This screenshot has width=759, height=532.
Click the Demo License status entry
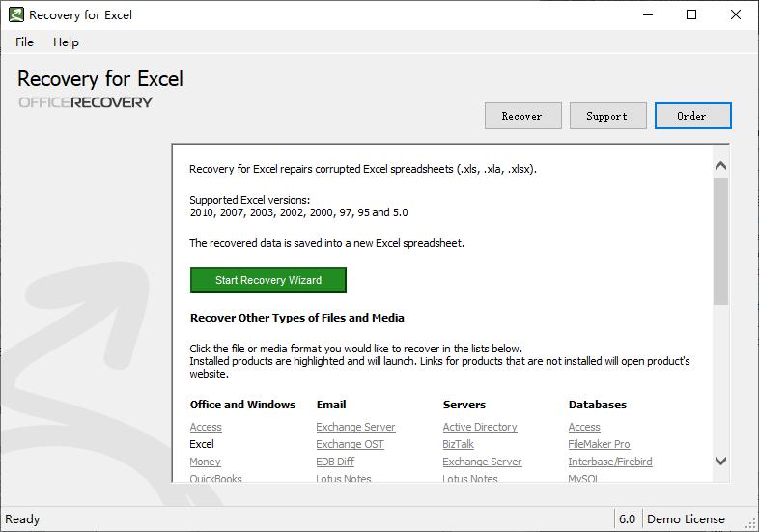686,518
